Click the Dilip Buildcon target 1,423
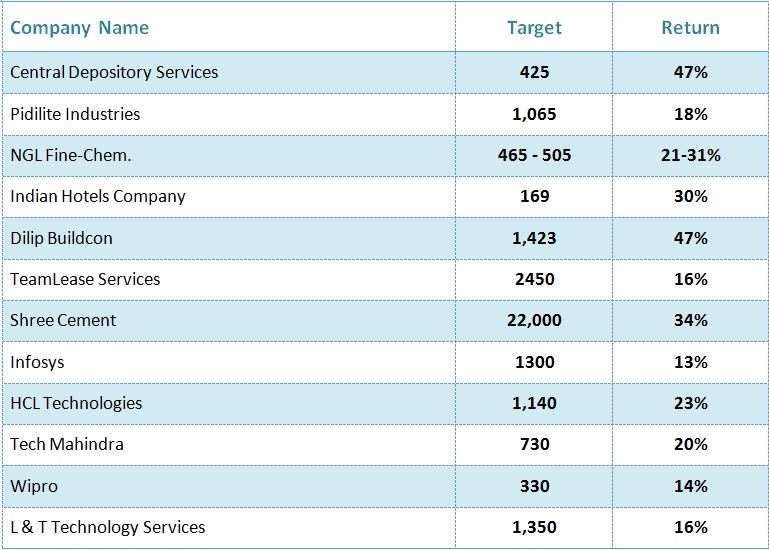The height and width of the screenshot is (550, 769). tap(534, 238)
